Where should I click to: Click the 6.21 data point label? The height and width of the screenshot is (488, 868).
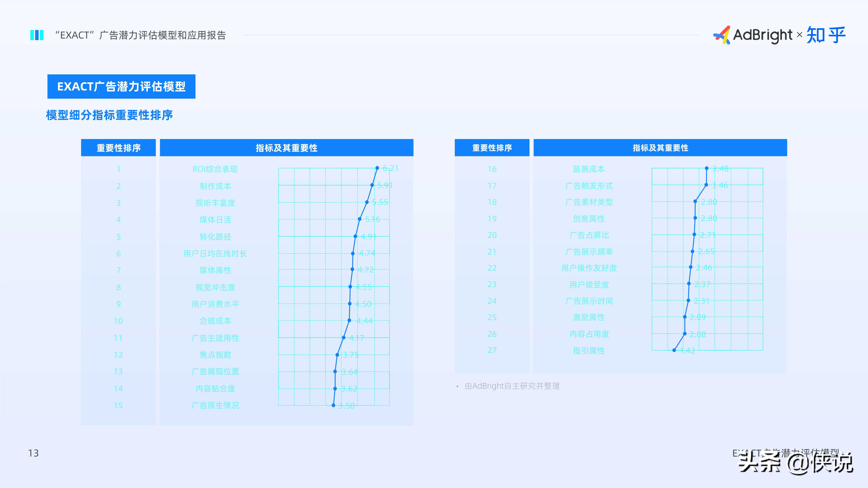[x=390, y=168]
